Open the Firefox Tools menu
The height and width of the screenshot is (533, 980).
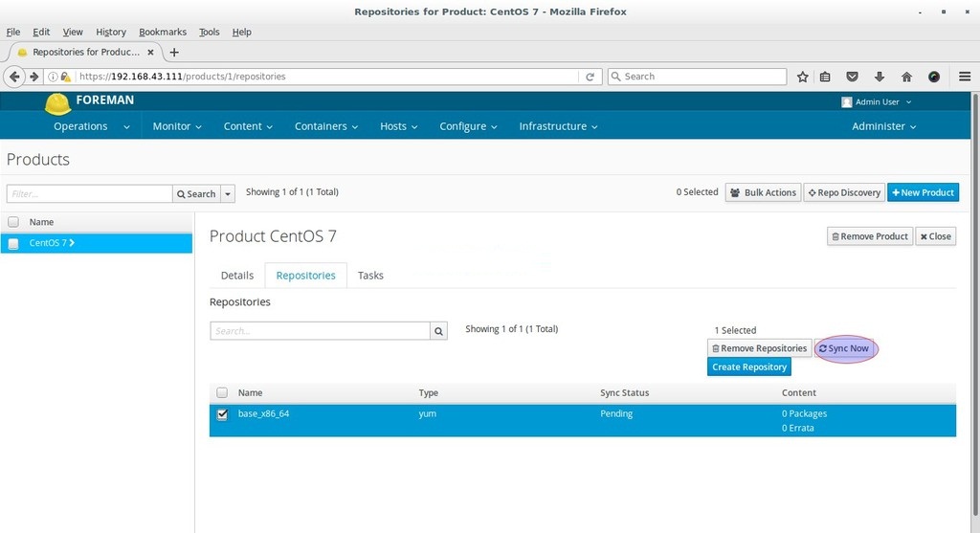[x=210, y=32]
